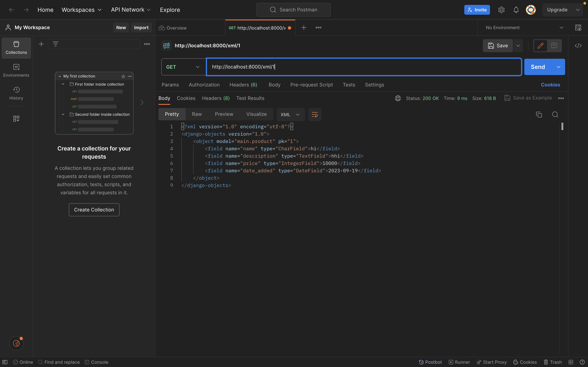Open the Send button dropdown
This screenshot has height=367, width=588.
(558, 67)
